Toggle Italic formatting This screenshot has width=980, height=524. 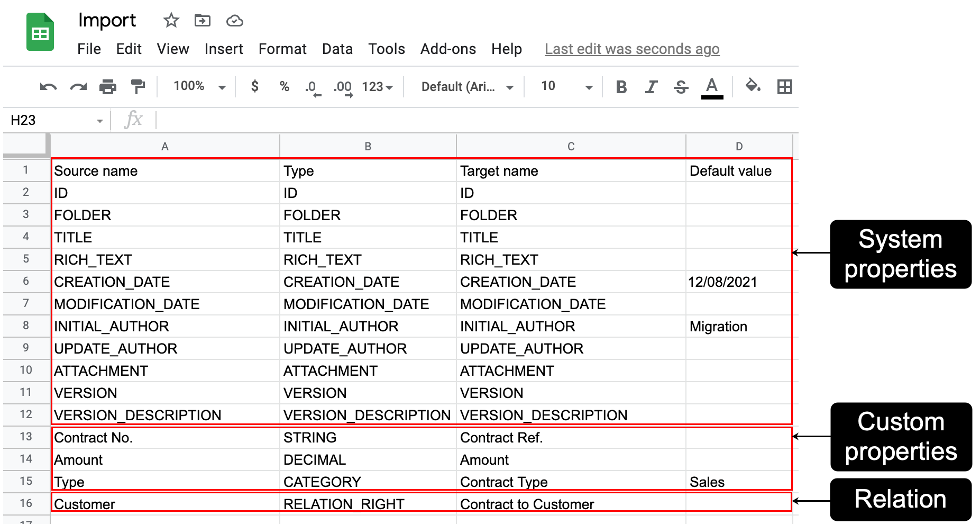(x=651, y=87)
